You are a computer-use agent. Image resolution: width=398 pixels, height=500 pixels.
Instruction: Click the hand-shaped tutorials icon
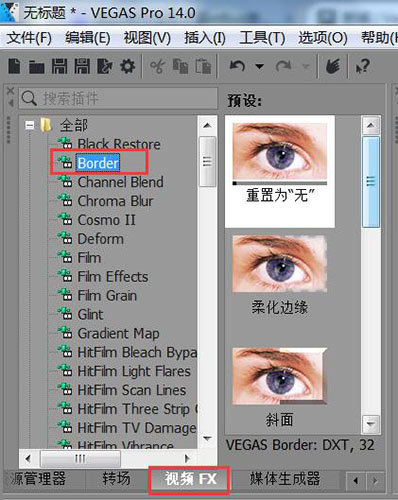[333, 66]
